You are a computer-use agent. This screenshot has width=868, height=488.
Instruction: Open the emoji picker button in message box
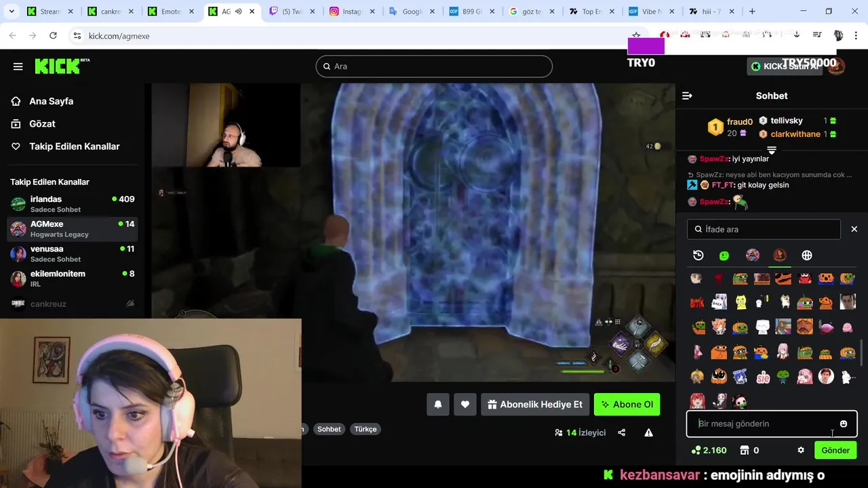[x=844, y=424]
